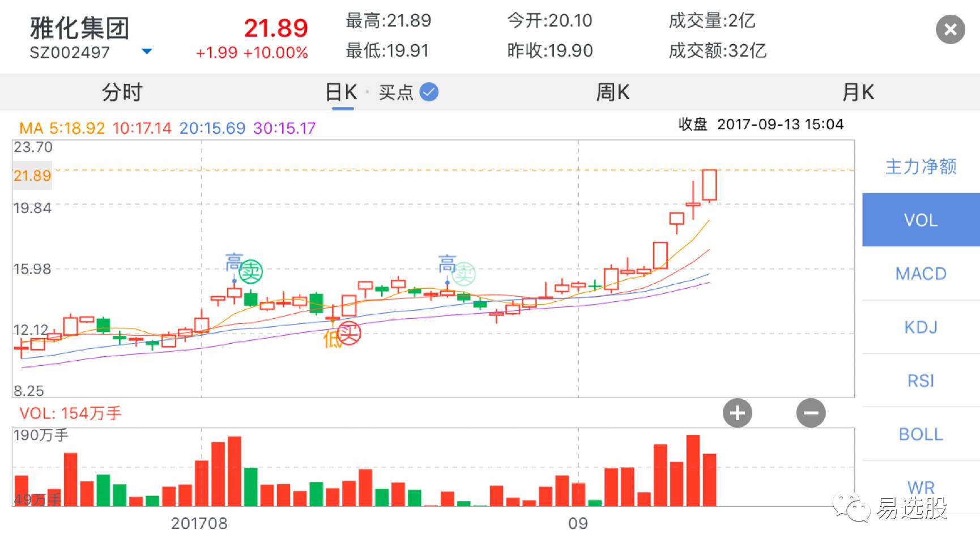
Task: Click the orange 低 low marker
Action: [x=332, y=339]
